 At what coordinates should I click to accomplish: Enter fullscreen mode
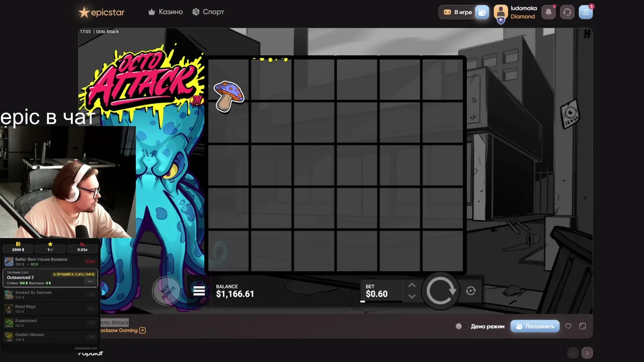(x=583, y=326)
